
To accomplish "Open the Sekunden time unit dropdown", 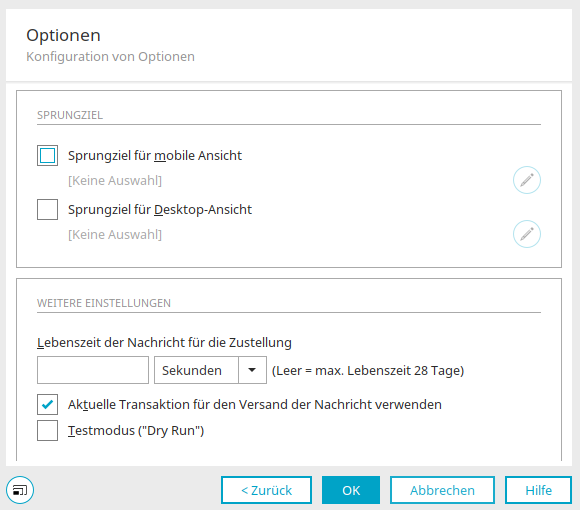I will [x=210, y=370].
